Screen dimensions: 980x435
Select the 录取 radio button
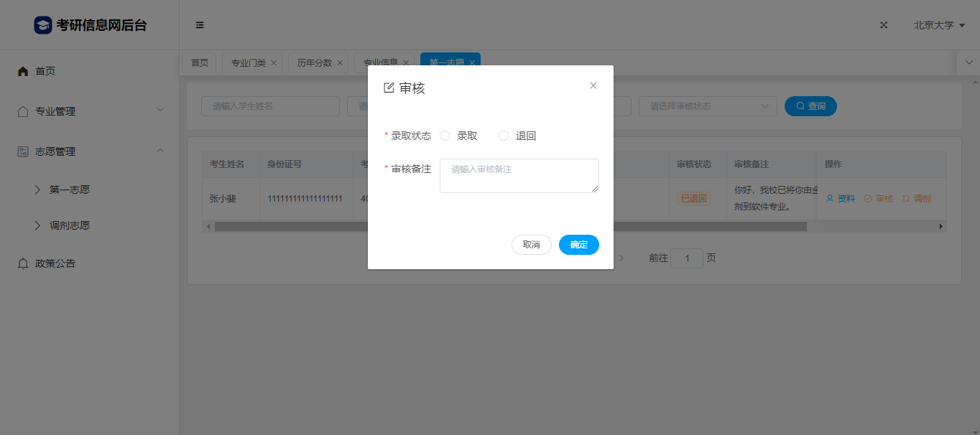[x=445, y=136]
